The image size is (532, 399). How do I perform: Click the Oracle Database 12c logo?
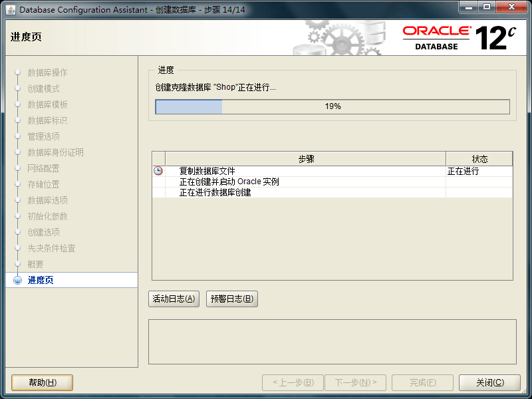(459, 37)
